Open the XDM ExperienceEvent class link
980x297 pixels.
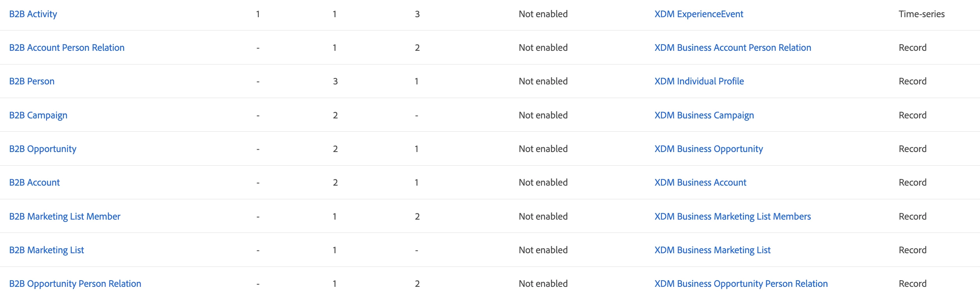(699, 14)
